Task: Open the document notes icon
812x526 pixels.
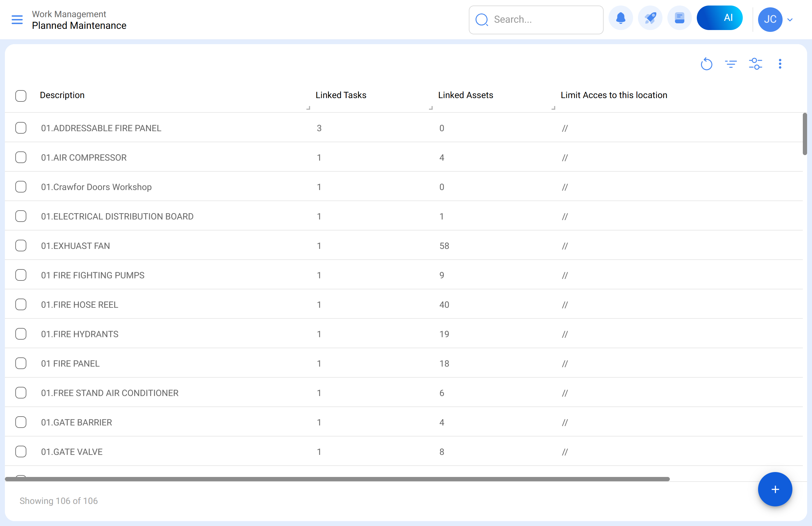Action: click(679, 18)
